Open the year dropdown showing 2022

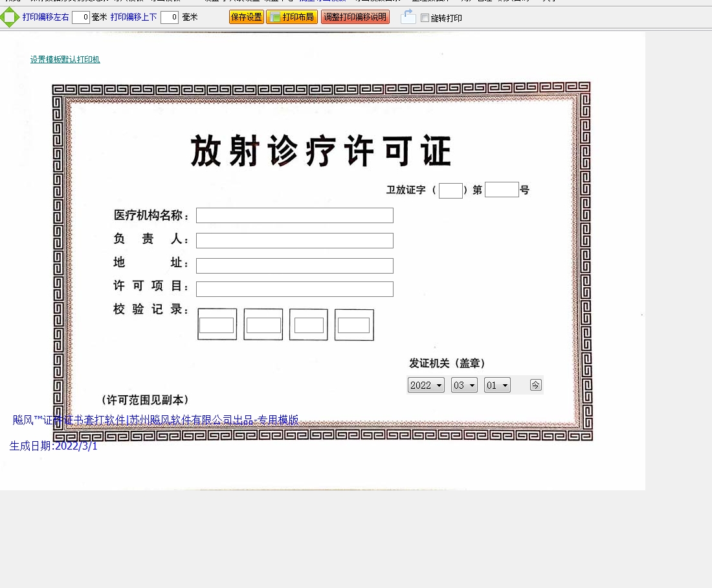[x=426, y=386]
